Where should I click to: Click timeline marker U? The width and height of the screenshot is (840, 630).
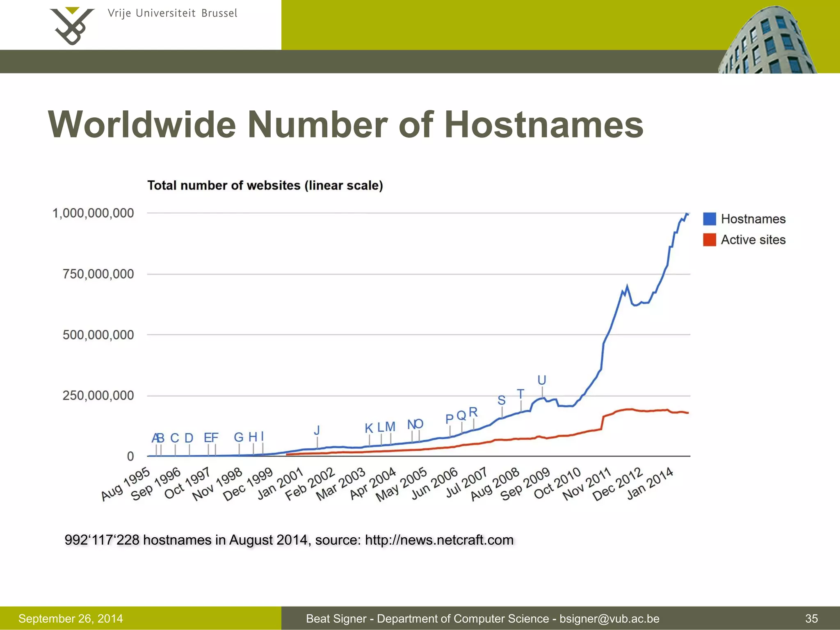click(542, 380)
